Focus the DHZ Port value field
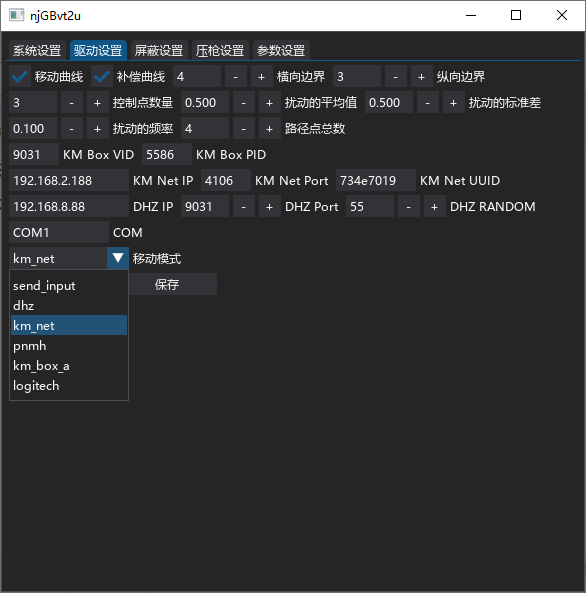Image resolution: width=586 pixels, height=593 pixels. tap(205, 206)
